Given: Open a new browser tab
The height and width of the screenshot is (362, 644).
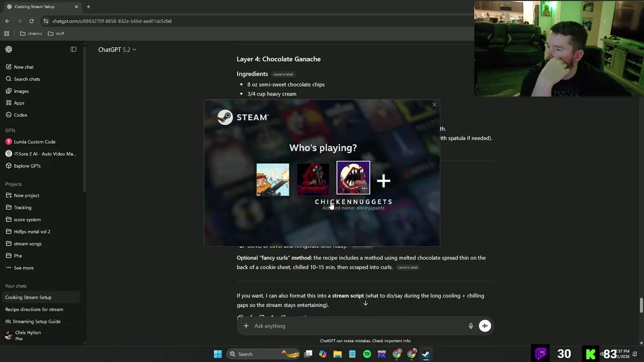Looking at the screenshot, I should tap(89, 7).
